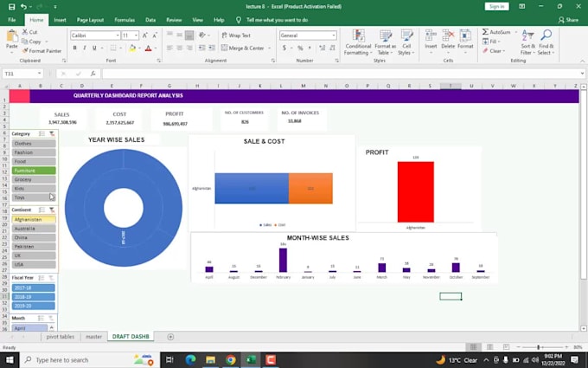
Task: Toggle multi-select on the Fiscal Year slicer
Action: (x=42, y=277)
